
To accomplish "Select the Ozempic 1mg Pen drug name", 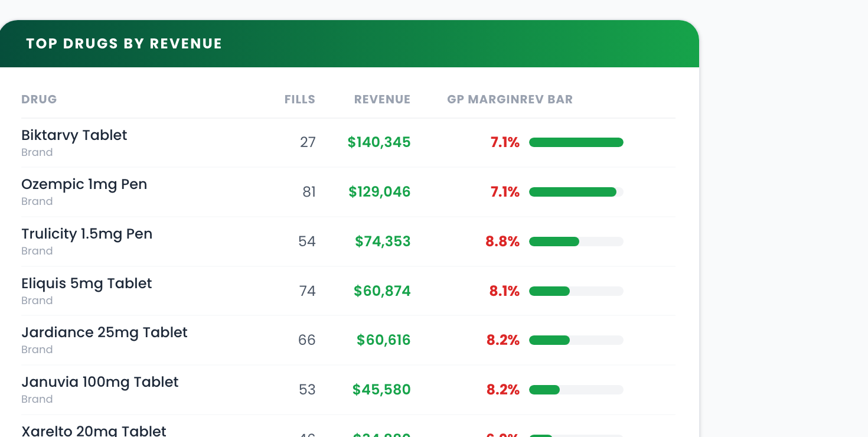I will pyautogui.click(x=84, y=184).
